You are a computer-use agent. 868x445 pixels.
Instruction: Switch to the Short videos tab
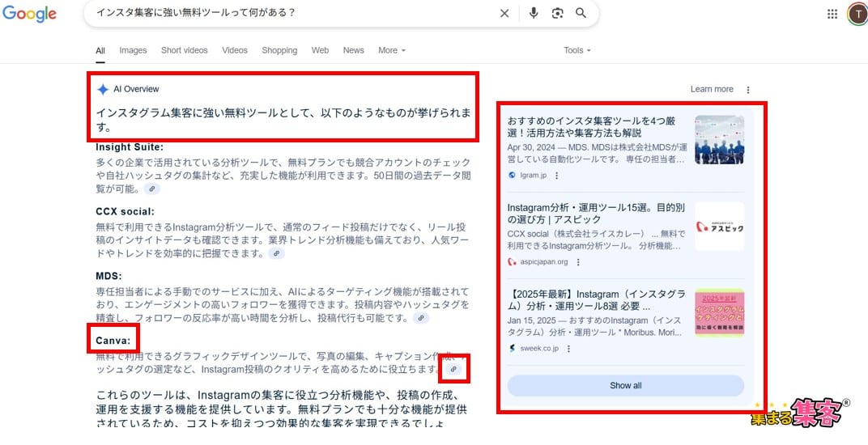185,50
